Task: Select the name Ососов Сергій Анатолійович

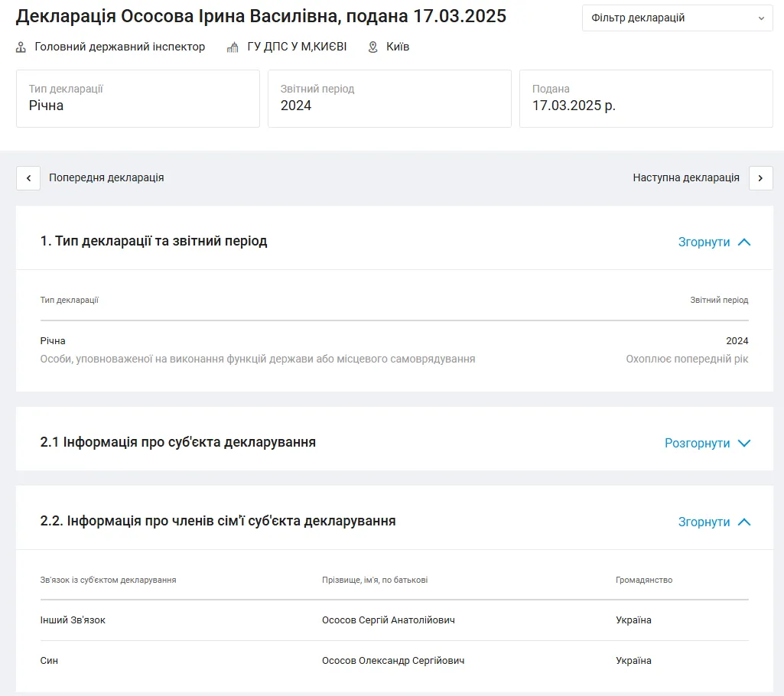Action: pos(389,620)
